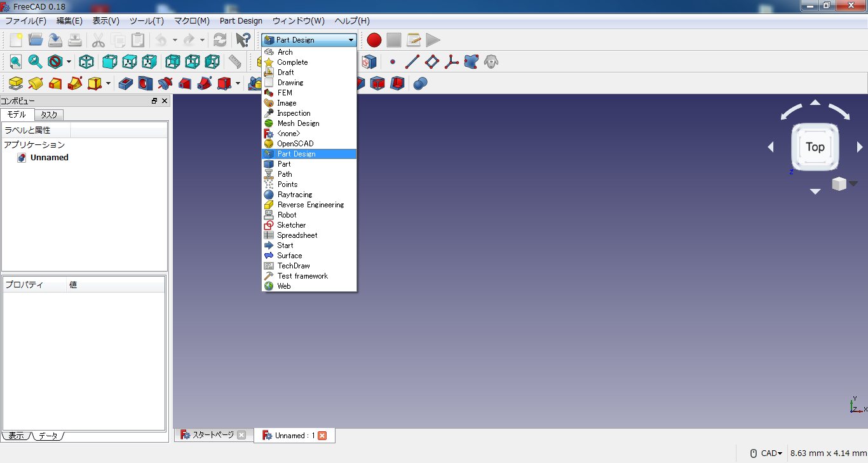Switch to the タスク tab

49,115
